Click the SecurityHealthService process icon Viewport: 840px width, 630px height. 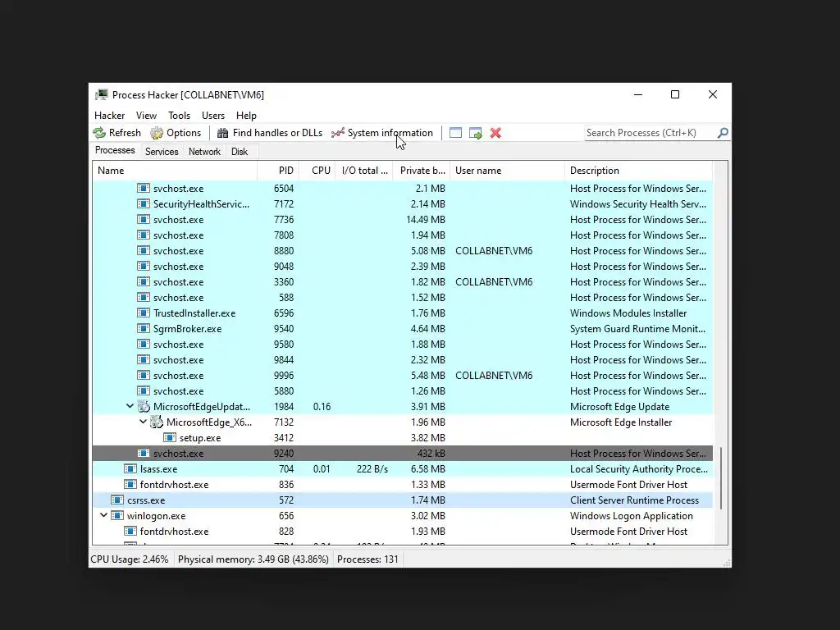tap(143, 203)
